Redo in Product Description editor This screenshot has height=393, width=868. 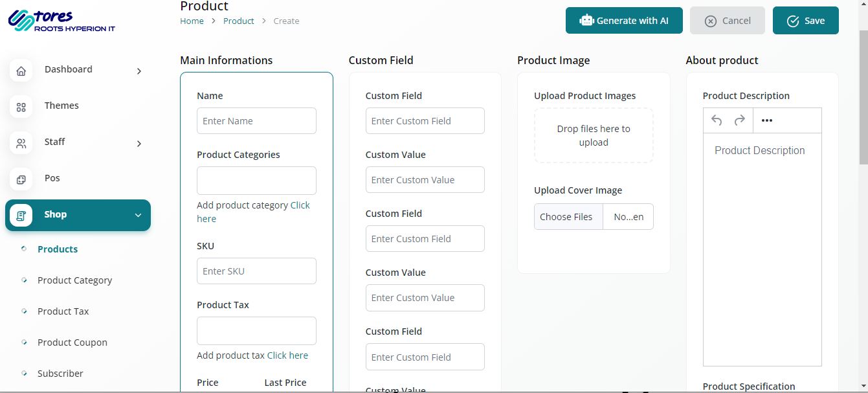[739, 120]
